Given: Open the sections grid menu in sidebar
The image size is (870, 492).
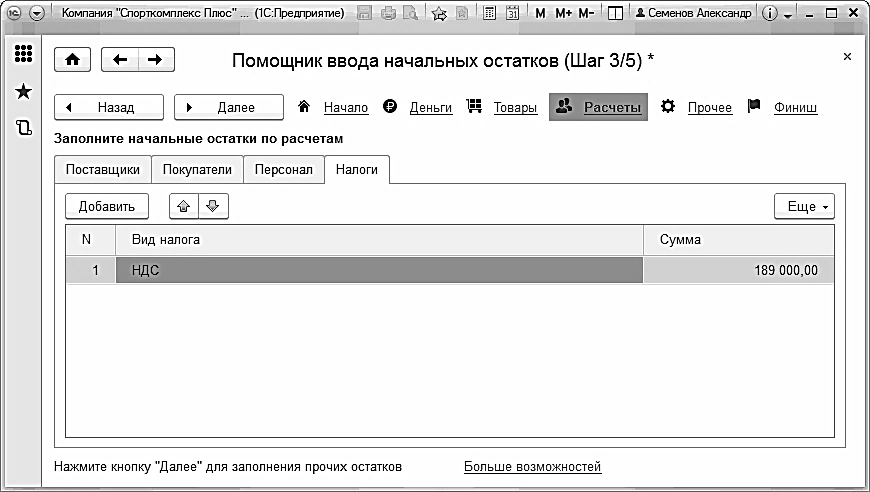Looking at the screenshot, I should (23, 53).
